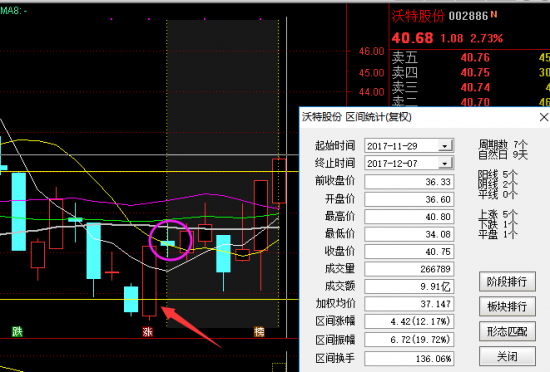Click the 阶段排行 button
This screenshot has height=372, width=550.
coord(507,281)
